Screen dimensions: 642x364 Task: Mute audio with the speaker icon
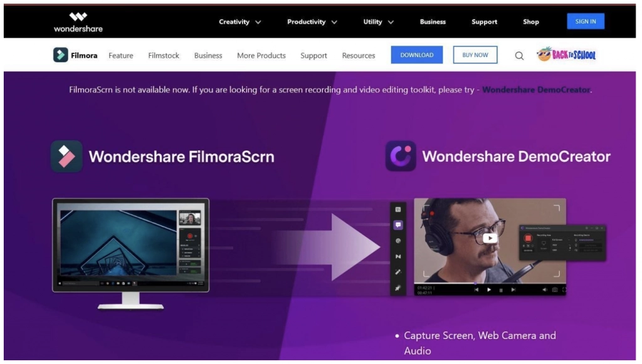click(x=544, y=290)
